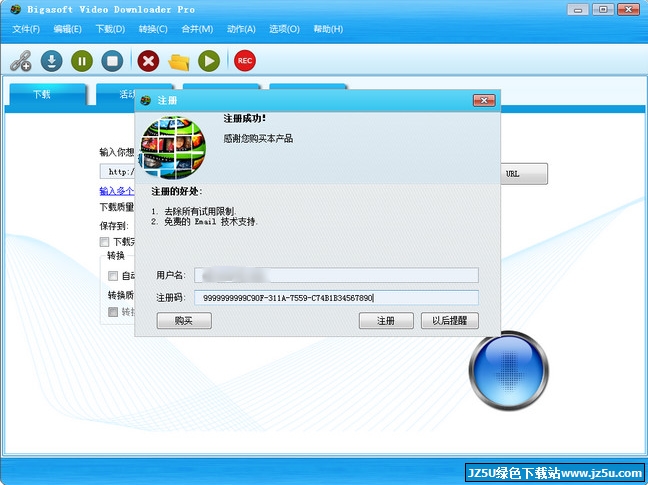Click the product globe logo in dialog

(172, 147)
